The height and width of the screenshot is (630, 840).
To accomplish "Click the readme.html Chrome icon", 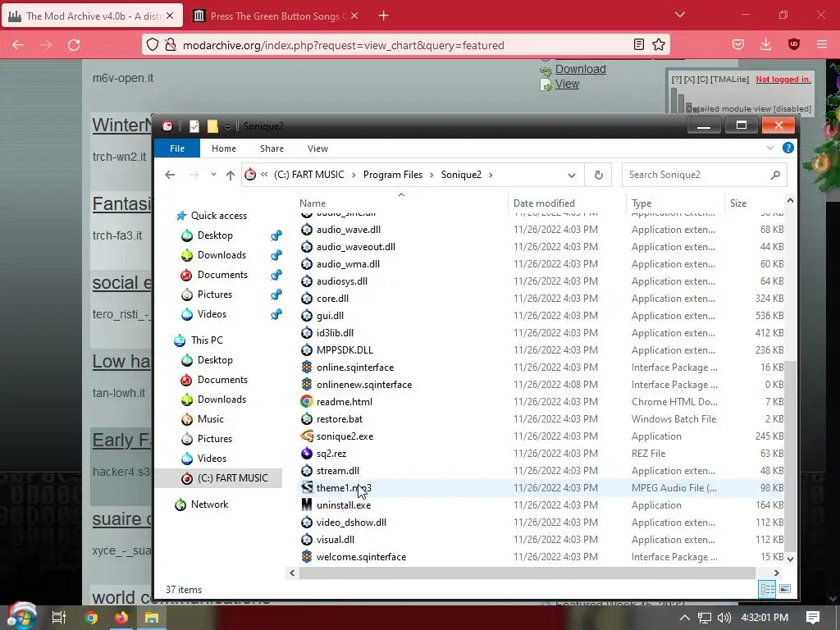I will tap(307, 401).
